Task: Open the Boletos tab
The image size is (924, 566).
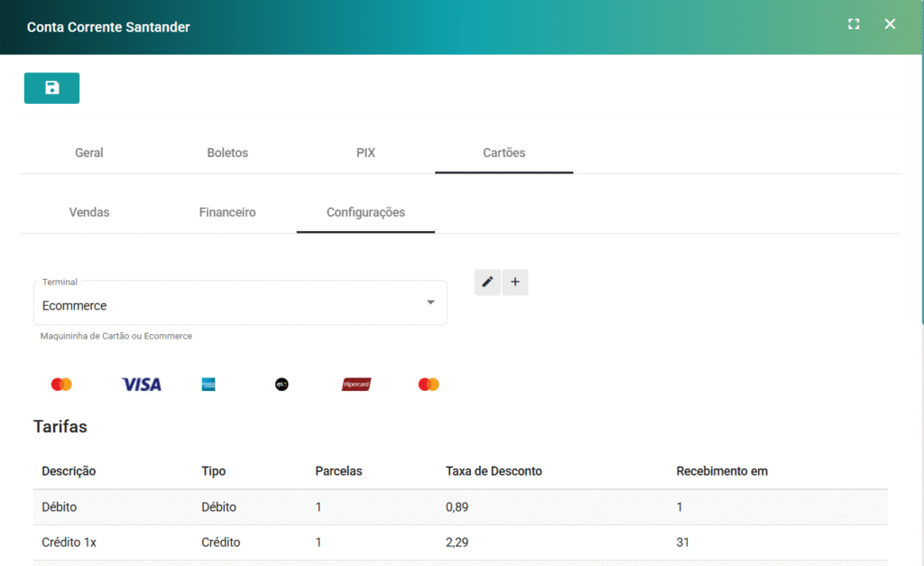Action: [x=227, y=153]
